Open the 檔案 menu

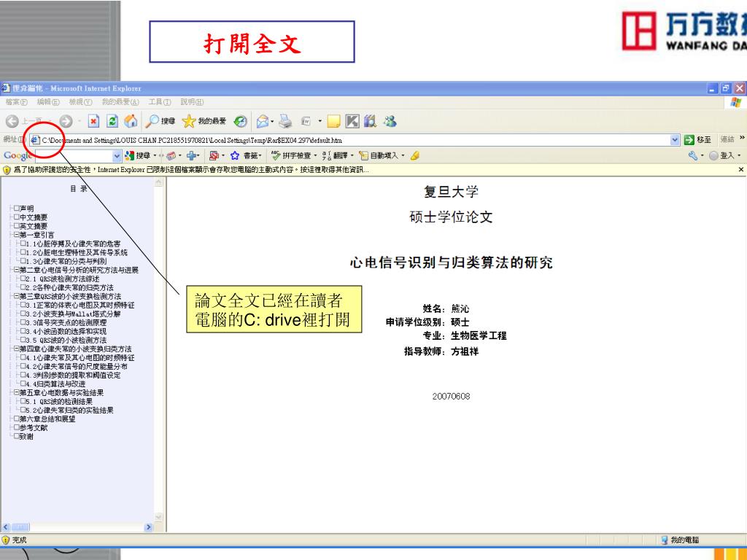(x=16, y=102)
